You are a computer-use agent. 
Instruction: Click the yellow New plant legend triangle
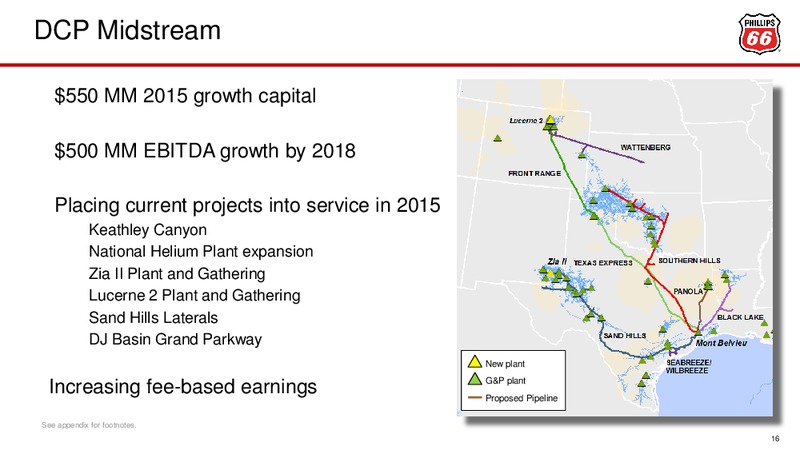coord(475,362)
